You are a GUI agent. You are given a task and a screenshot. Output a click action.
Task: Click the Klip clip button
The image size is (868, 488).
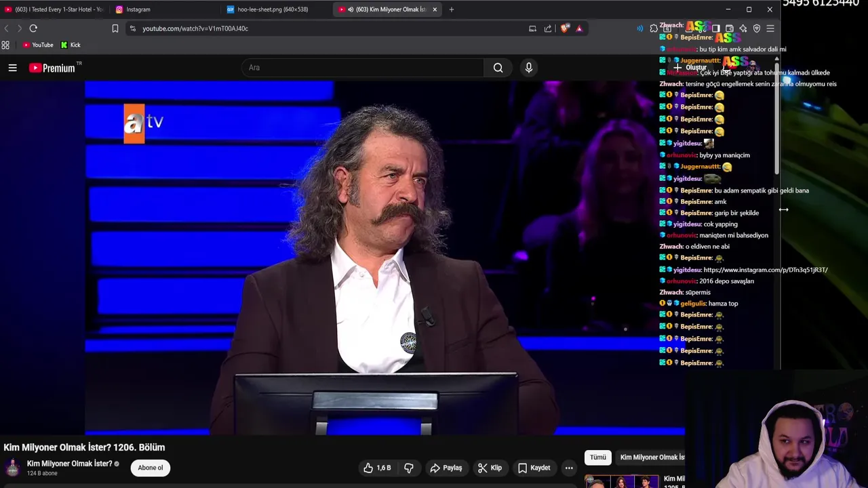pyautogui.click(x=490, y=468)
